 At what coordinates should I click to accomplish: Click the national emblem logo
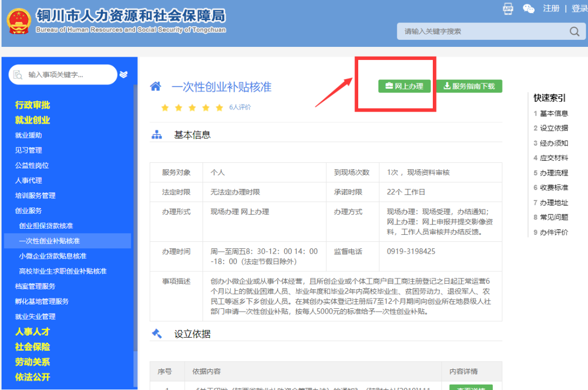(x=19, y=21)
